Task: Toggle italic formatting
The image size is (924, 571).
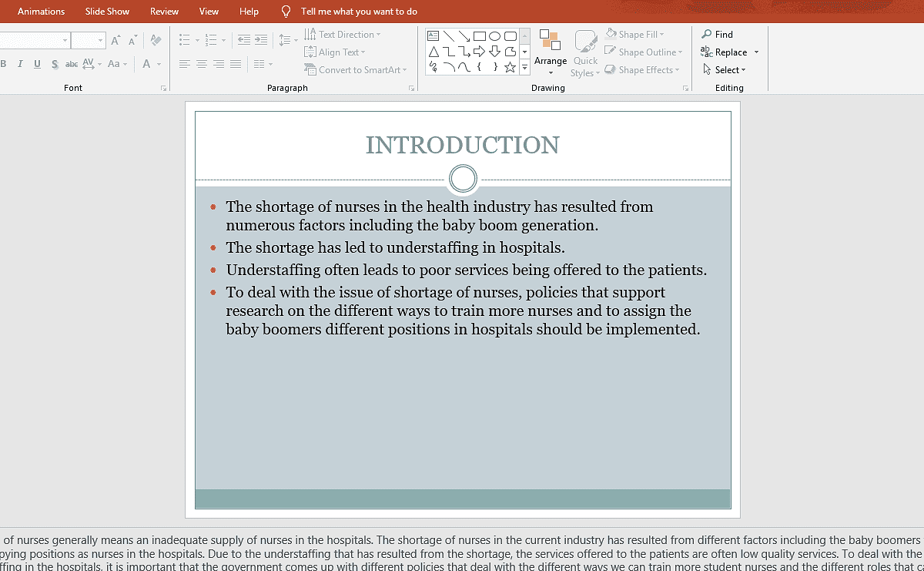Action: 20,64
